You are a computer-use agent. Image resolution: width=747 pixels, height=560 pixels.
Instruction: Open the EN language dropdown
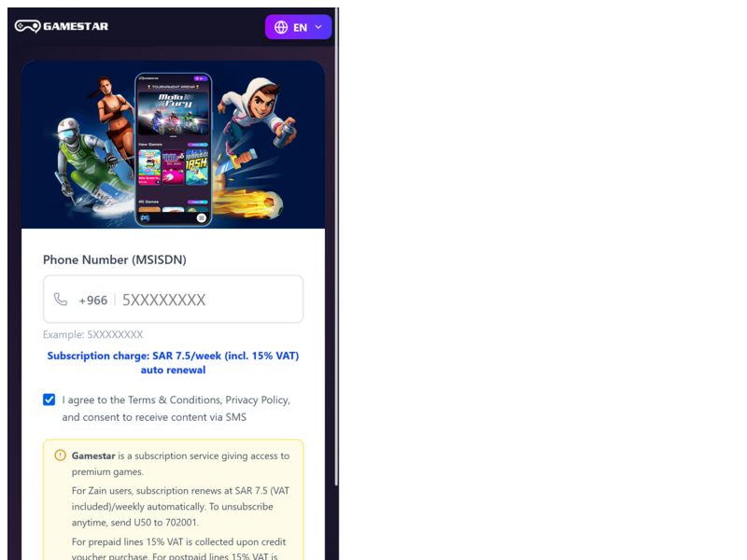coord(298,27)
